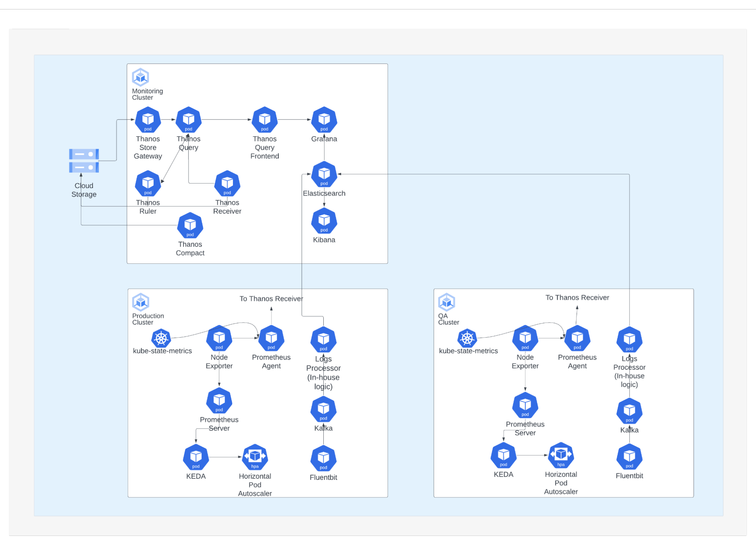Image resolution: width=756 pixels, height=545 pixels.
Task: Select the QA Cluster icon
Action: click(x=447, y=302)
